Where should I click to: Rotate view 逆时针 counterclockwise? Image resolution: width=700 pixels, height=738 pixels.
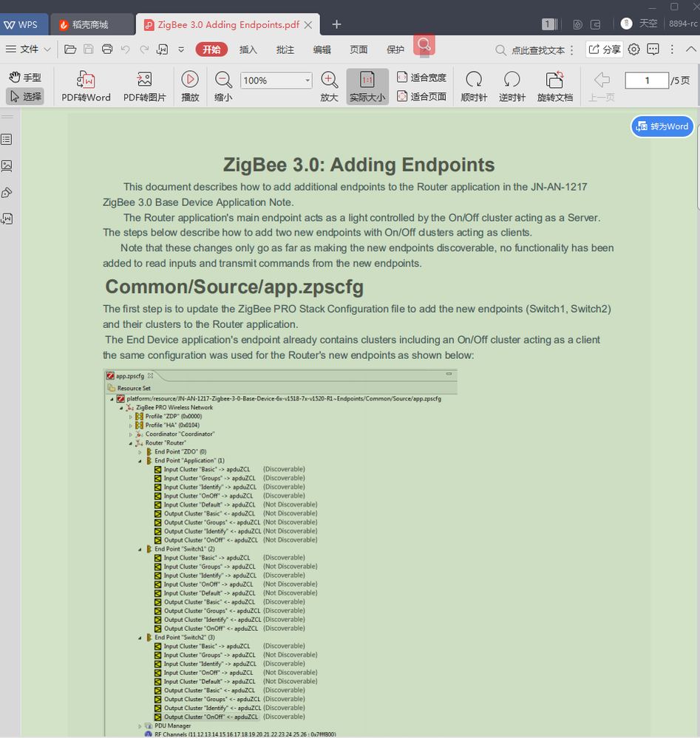tap(512, 86)
